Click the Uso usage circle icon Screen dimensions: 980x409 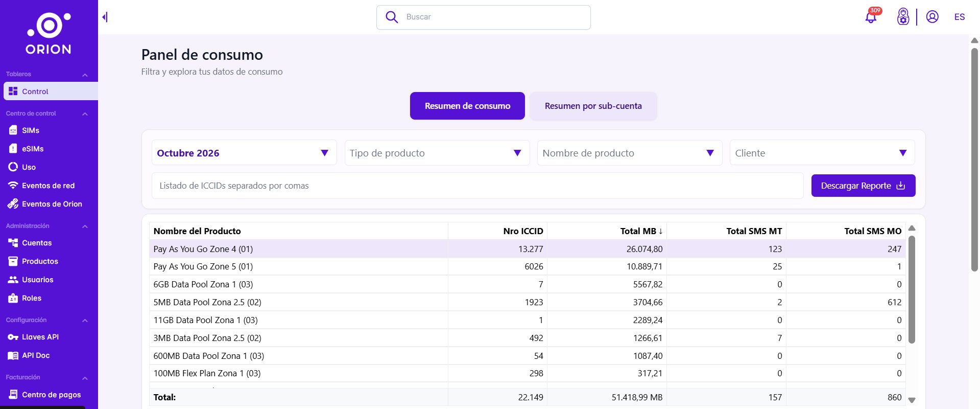(13, 167)
